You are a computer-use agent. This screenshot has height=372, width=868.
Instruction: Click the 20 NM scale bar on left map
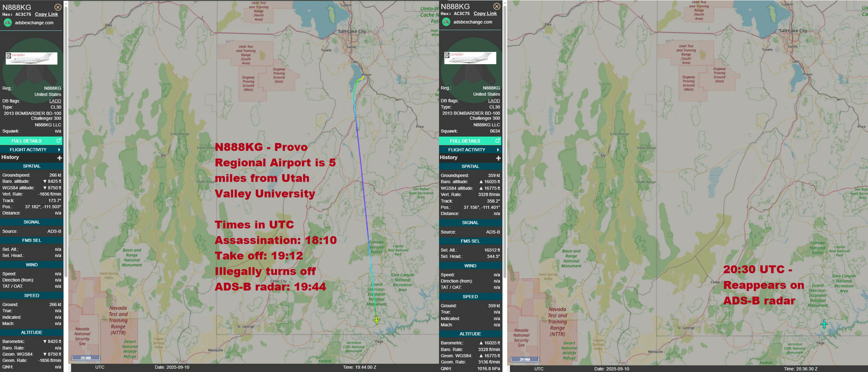[x=86, y=358]
